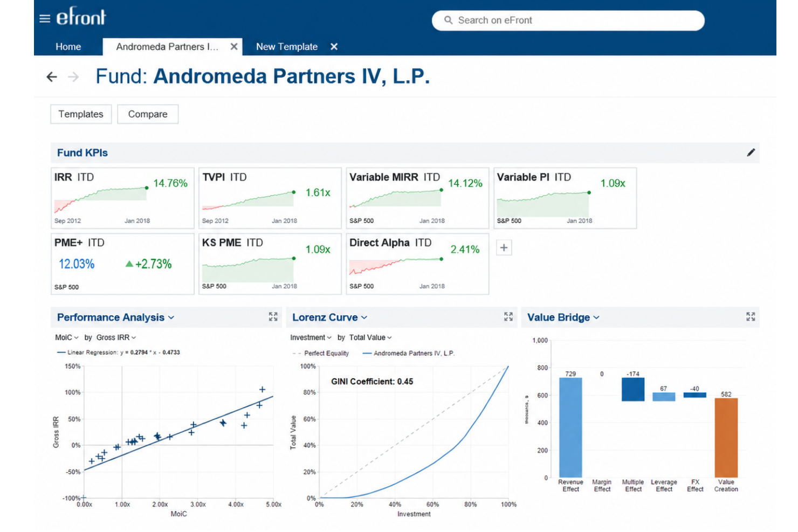
Task: Click the FX Effect bar
Action: tap(695, 395)
